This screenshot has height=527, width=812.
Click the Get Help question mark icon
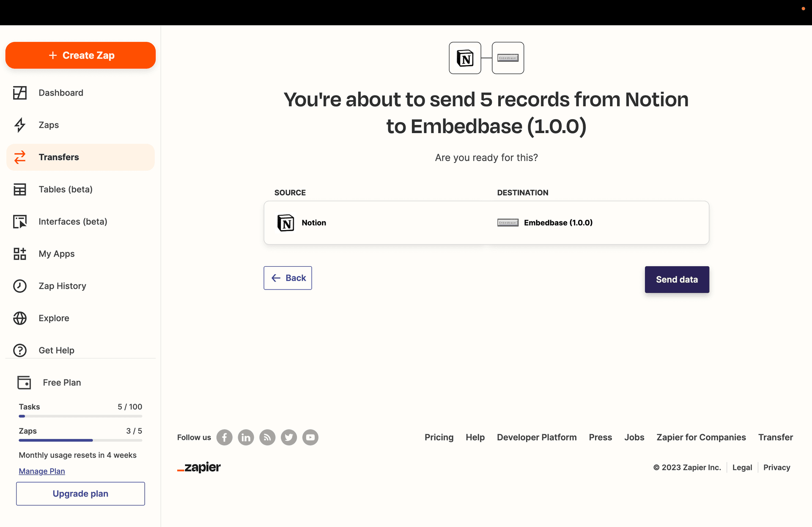[20, 350]
